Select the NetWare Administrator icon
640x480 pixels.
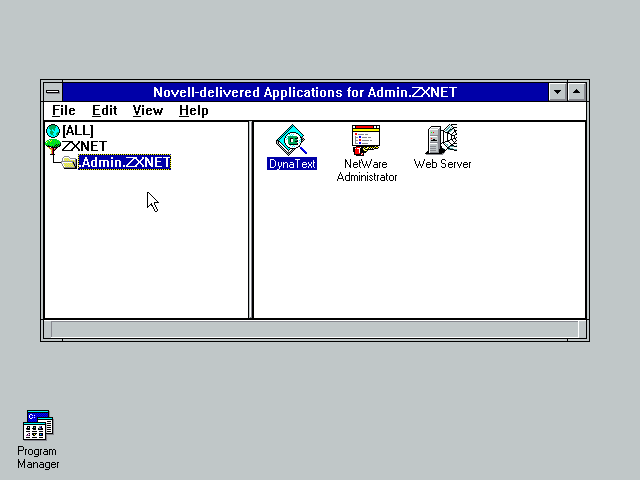[x=367, y=139]
